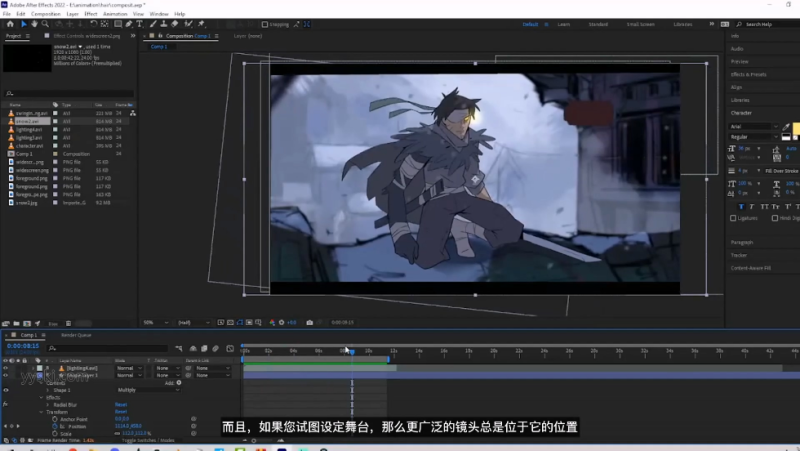This screenshot has width=800, height=451.
Task: Click the Home icon in toolbar
Action: click(10, 24)
